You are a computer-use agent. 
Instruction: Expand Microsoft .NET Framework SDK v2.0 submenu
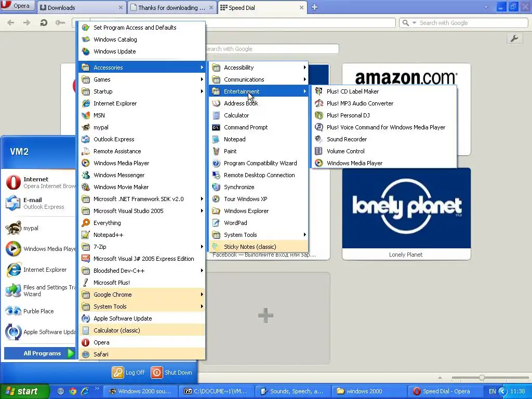(142, 199)
